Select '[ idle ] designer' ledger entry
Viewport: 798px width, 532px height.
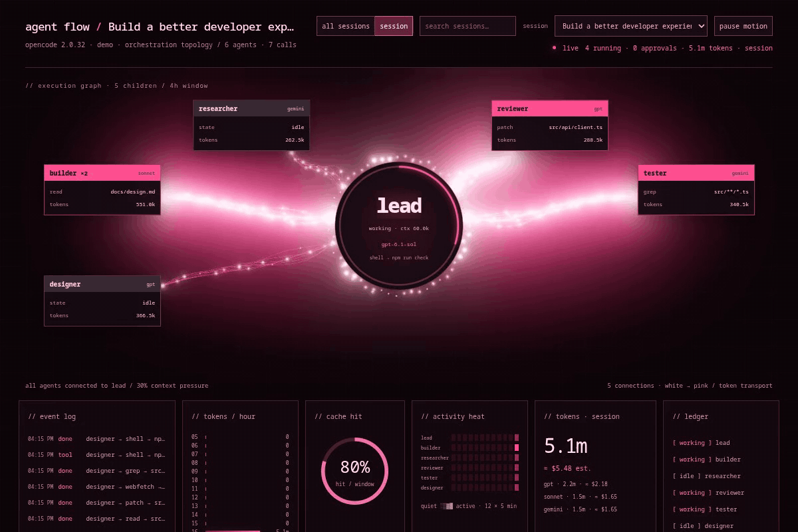(703, 526)
